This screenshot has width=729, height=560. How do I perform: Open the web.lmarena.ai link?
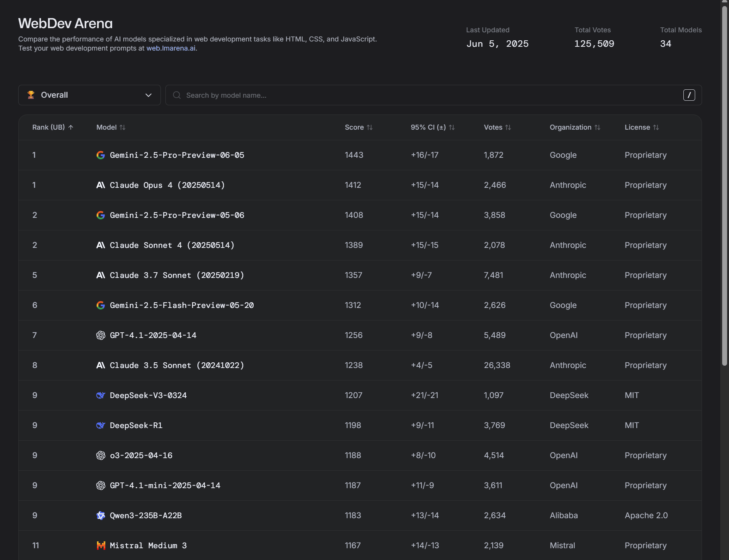pyautogui.click(x=171, y=48)
